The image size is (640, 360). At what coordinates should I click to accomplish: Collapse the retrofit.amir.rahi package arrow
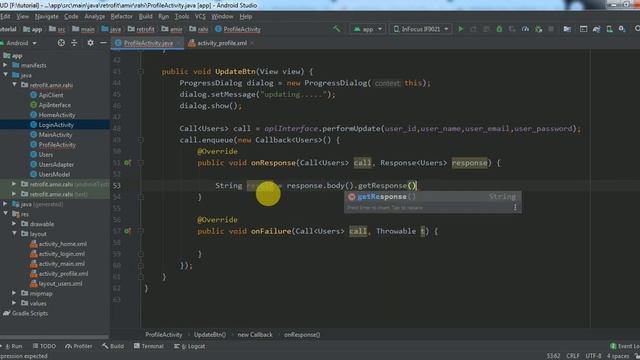[14, 85]
